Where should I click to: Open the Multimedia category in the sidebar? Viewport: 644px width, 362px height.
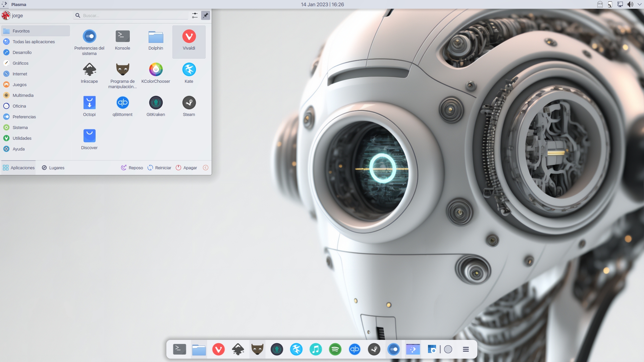pyautogui.click(x=23, y=95)
